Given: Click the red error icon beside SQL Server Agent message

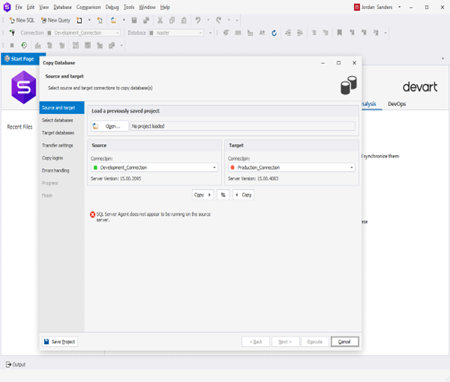Looking at the screenshot, I should tap(93, 214).
